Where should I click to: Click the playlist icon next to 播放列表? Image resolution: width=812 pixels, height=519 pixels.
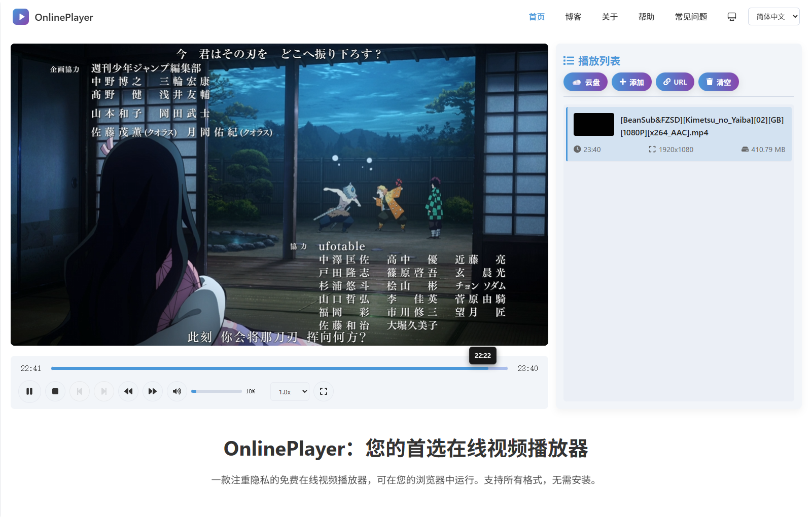click(569, 60)
